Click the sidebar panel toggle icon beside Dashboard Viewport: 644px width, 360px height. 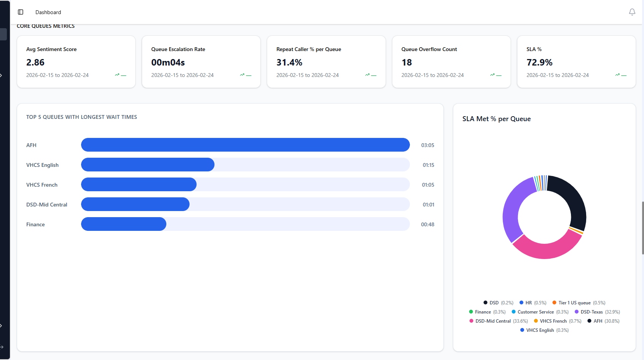(x=21, y=12)
